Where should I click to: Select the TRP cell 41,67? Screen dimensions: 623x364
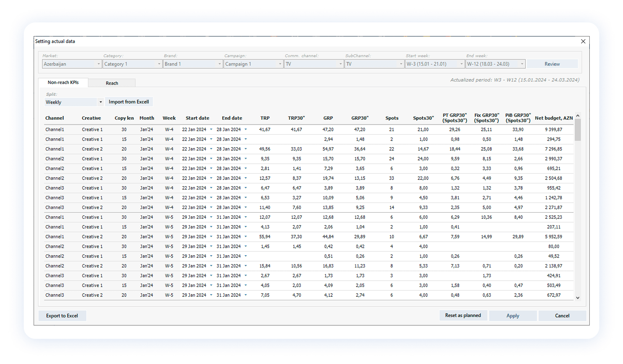(x=265, y=129)
